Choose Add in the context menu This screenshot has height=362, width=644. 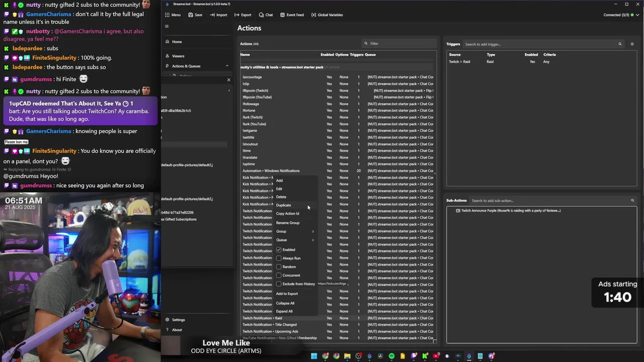pyautogui.click(x=279, y=180)
